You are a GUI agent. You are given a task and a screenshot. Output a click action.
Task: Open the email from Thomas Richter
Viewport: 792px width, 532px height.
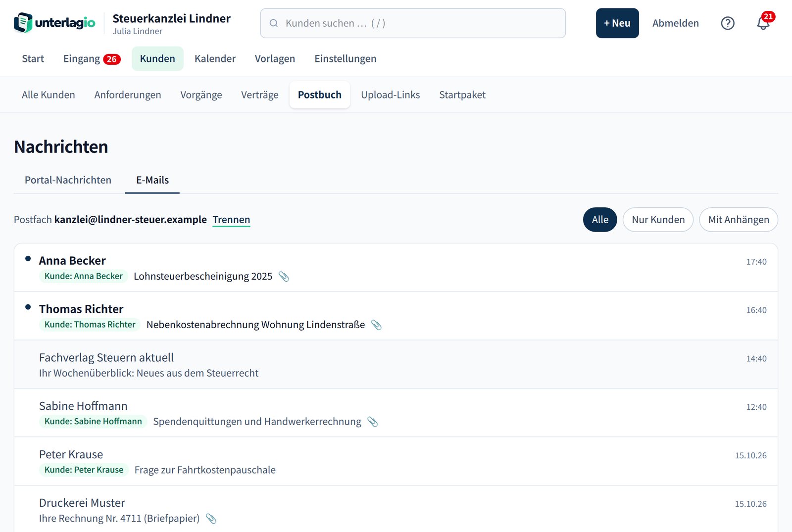(x=396, y=316)
